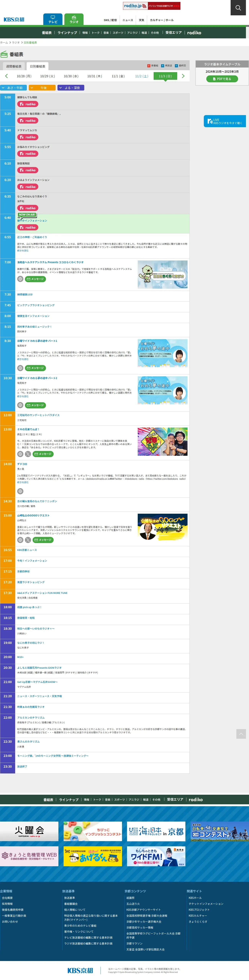Expand the あさ・午前 time filter
The width and height of the screenshot is (249, 980).
(x=13, y=88)
